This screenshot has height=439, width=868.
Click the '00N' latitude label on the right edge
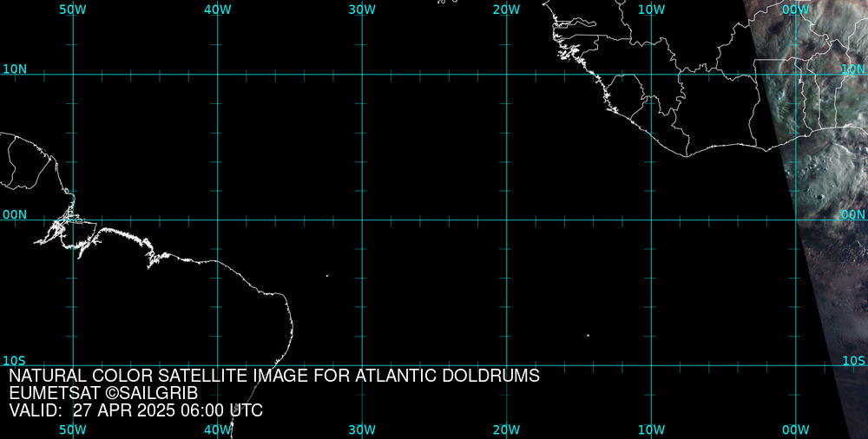click(853, 215)
